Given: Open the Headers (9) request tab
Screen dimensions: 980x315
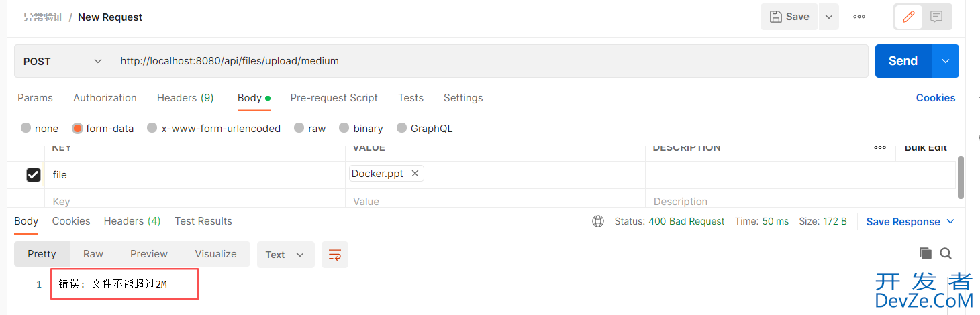Looking at the screenshot, I should pos(185,98).
